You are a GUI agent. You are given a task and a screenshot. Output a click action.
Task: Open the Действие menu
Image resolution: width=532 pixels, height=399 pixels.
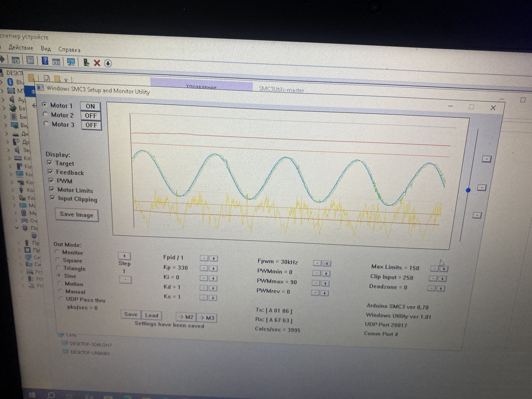click(x=21, y=48)
